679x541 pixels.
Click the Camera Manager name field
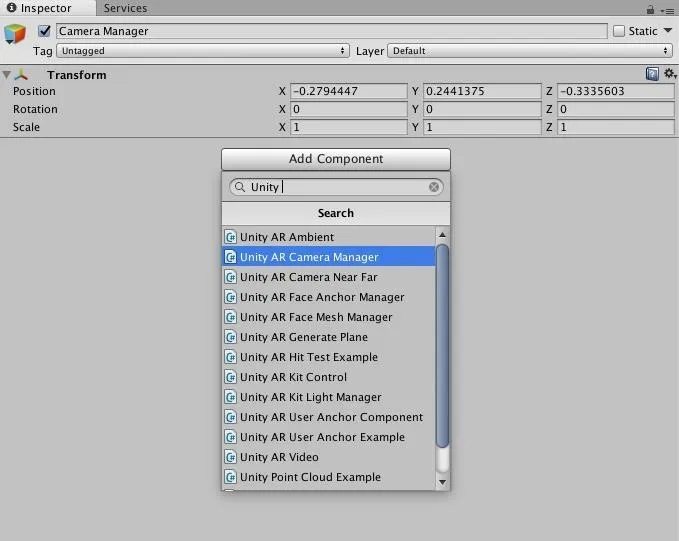(x=332, y=31)
